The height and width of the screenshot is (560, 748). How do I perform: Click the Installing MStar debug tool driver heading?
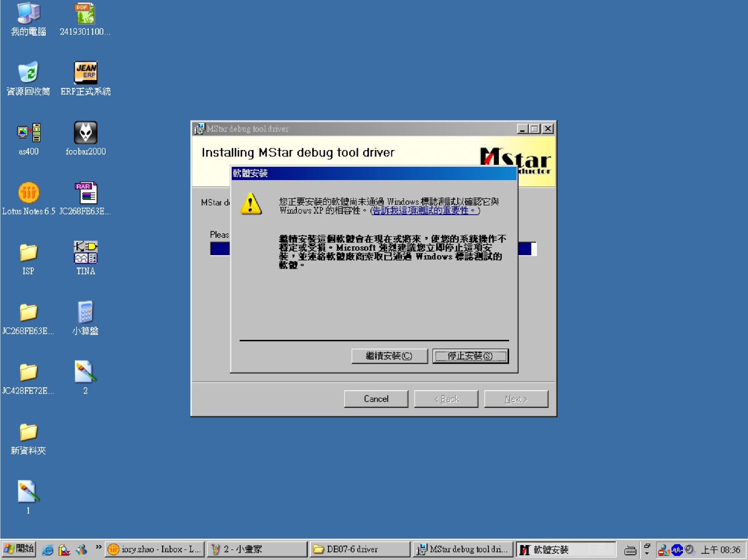pos(298,153)
